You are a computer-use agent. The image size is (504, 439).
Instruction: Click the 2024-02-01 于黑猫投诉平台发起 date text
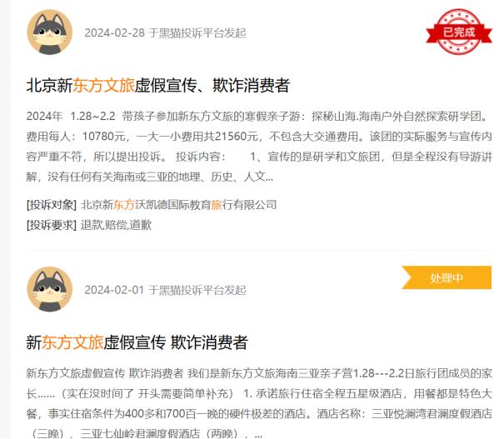pos(165,290)
